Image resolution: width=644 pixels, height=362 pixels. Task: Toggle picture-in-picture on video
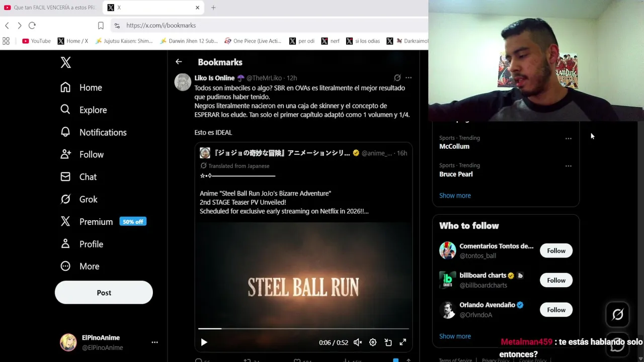point(388,342)
